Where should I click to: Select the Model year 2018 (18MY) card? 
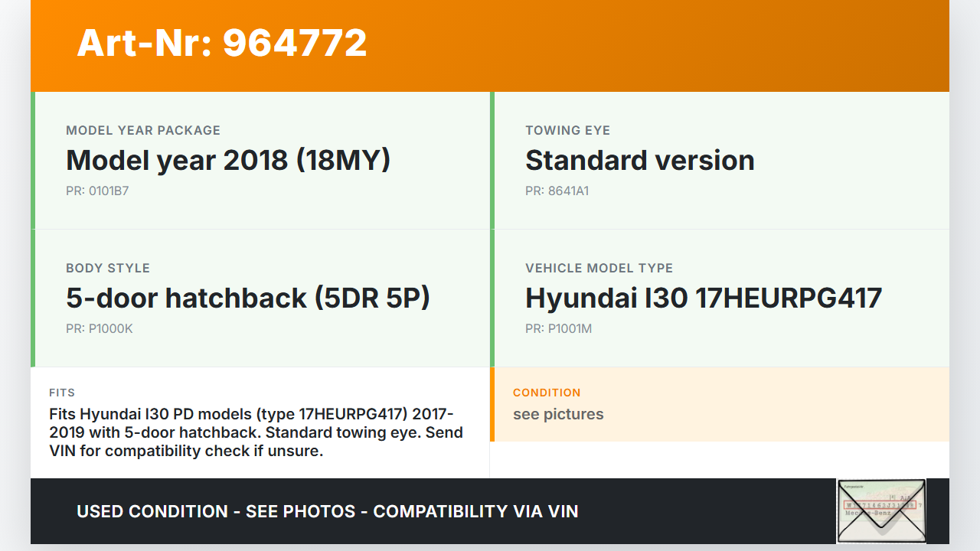pos(260,161)
